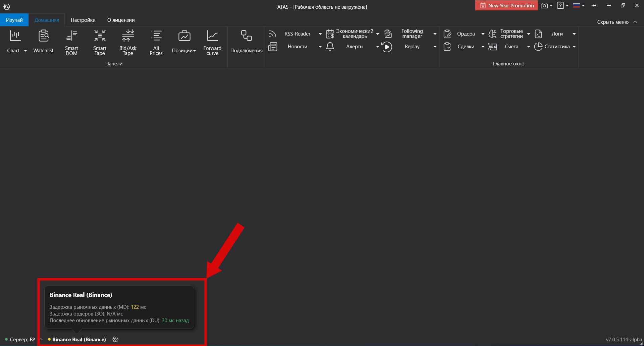Expand the RSS-Reader dropdown arrow
This screenshot has height=346, width=644.
[x=320, y=34]
